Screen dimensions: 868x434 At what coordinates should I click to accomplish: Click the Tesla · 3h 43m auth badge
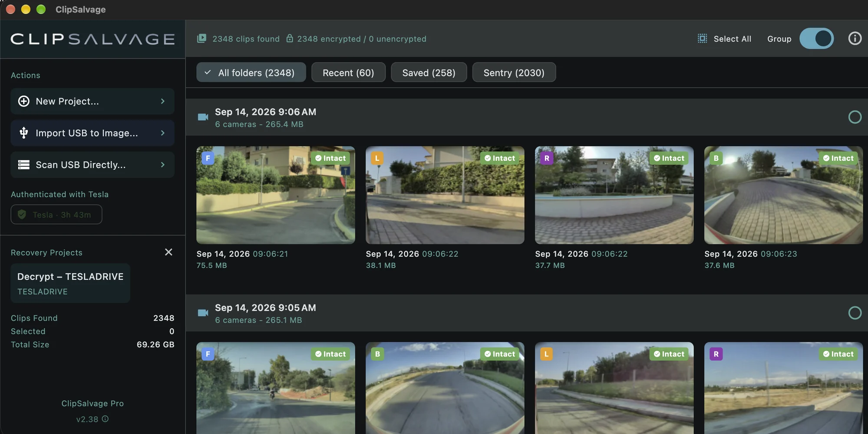(56, 215)
